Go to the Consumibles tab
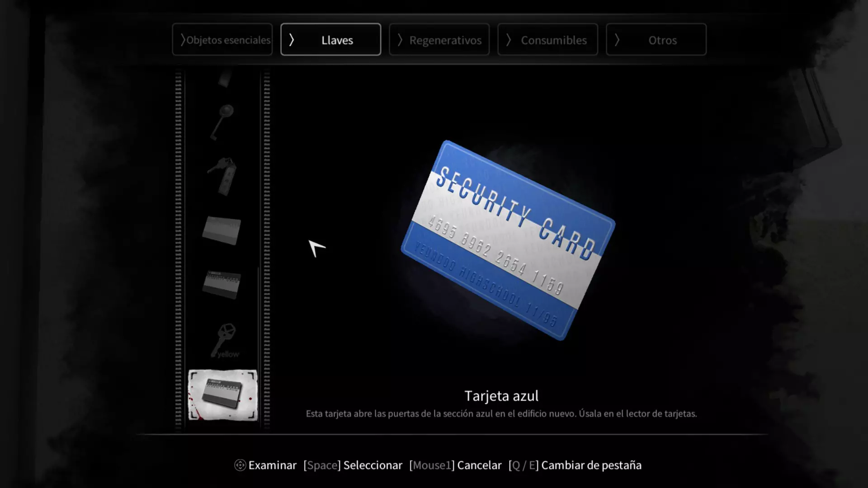This screenshot has width=868, height=488. pos(548,40)
